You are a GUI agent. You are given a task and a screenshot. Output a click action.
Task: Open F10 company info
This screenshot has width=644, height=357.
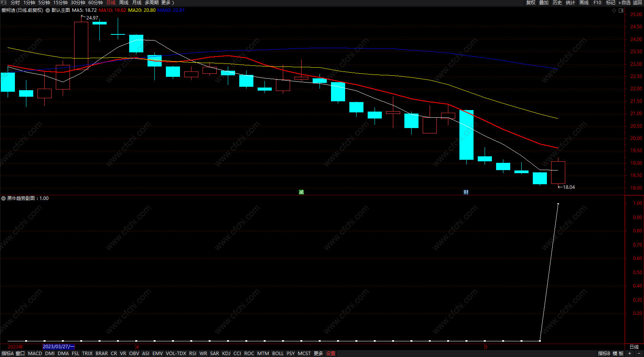597,3
